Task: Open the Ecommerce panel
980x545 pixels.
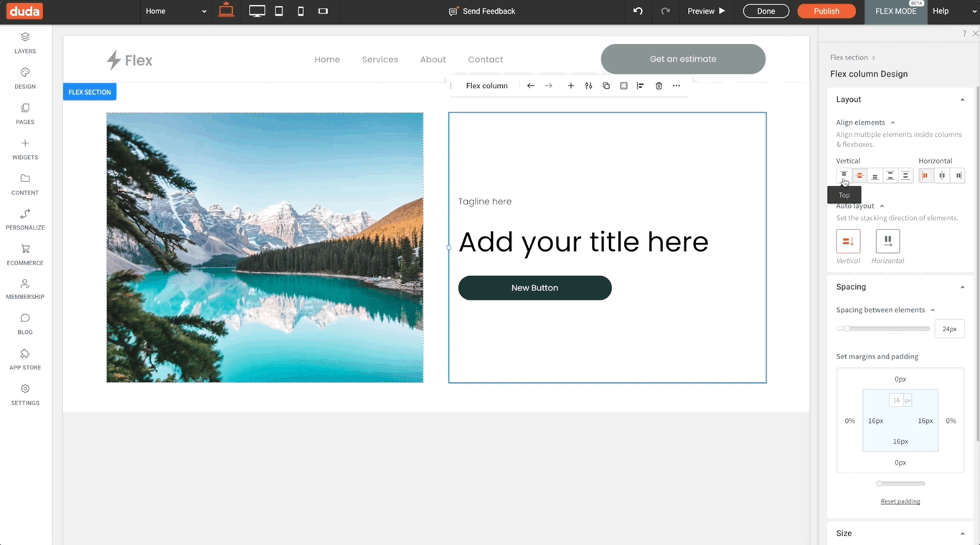Action: (x=25, y=255)
